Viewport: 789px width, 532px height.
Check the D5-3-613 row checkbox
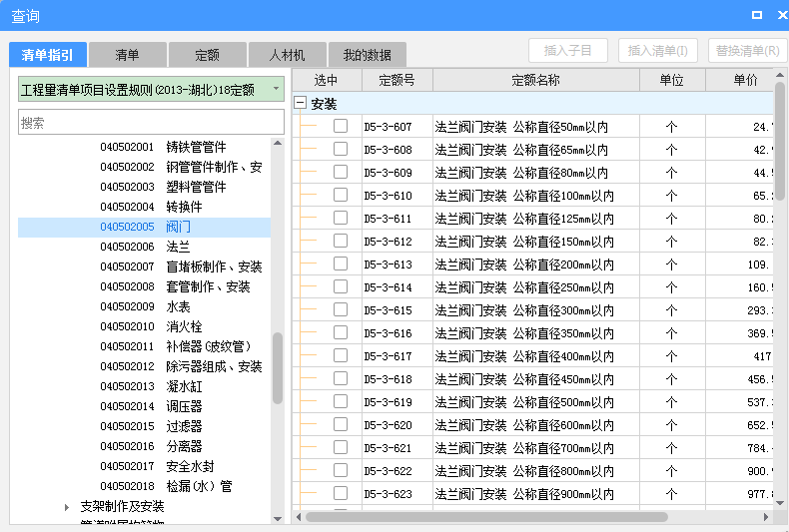coord(341,264)
